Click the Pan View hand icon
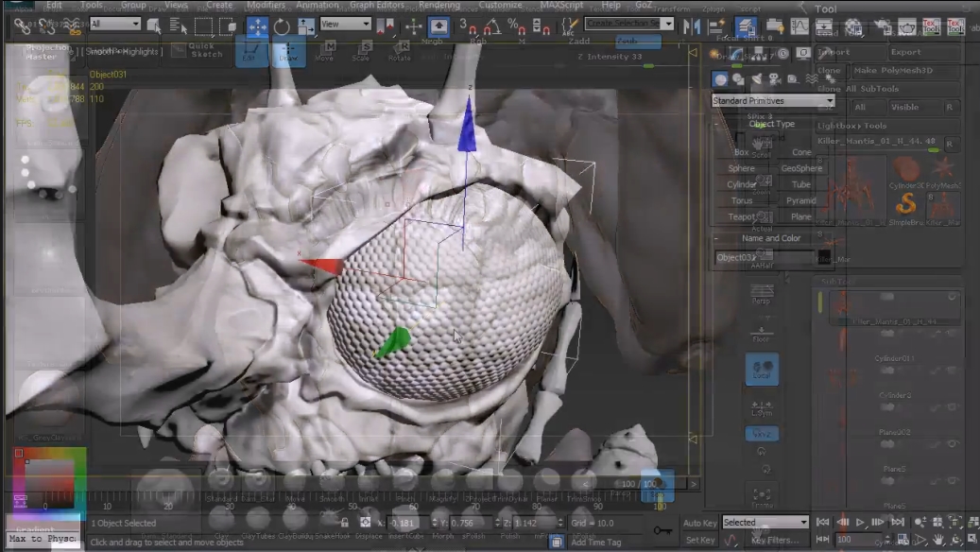 [x=938, y=540]
